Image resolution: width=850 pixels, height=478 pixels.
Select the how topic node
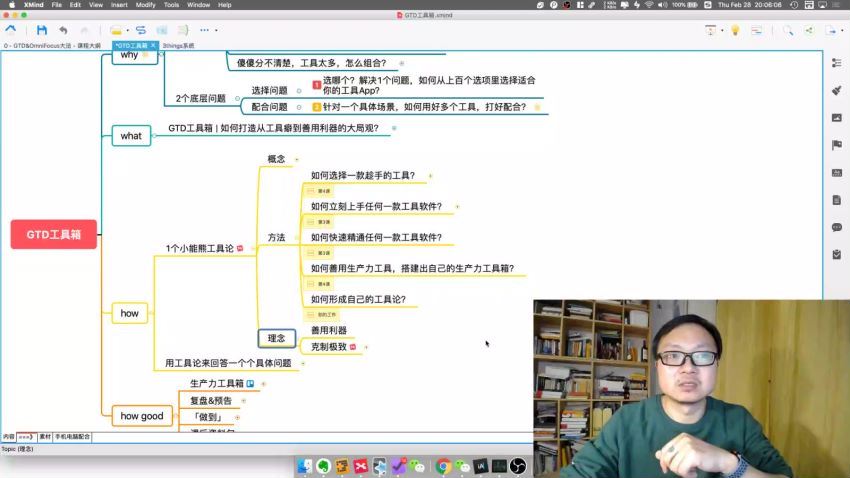pos(130,313)
